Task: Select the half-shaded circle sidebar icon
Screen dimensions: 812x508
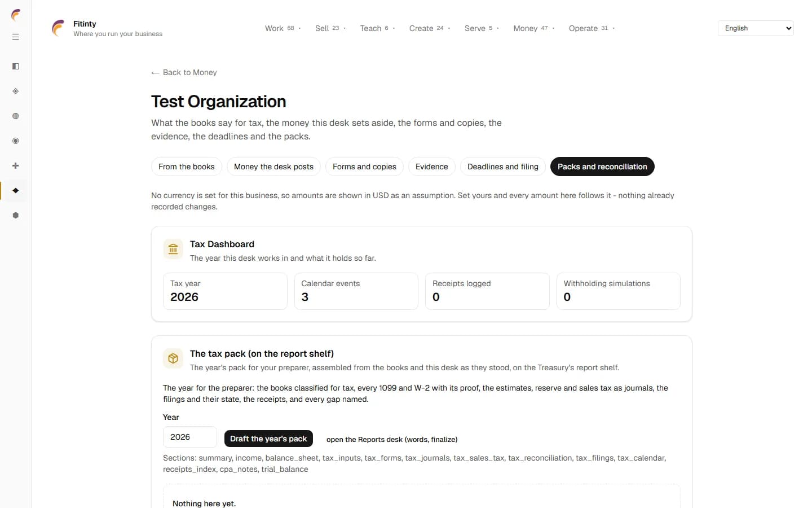Action: 16,116
